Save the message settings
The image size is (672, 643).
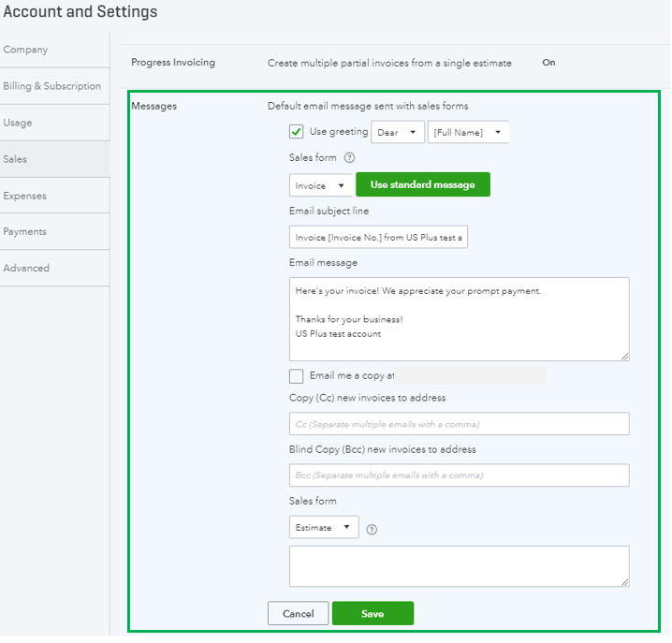[x=373, y=614]
